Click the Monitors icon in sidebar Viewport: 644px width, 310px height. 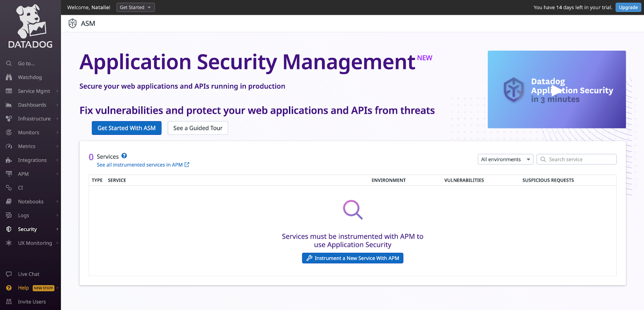tap(9, 132)
